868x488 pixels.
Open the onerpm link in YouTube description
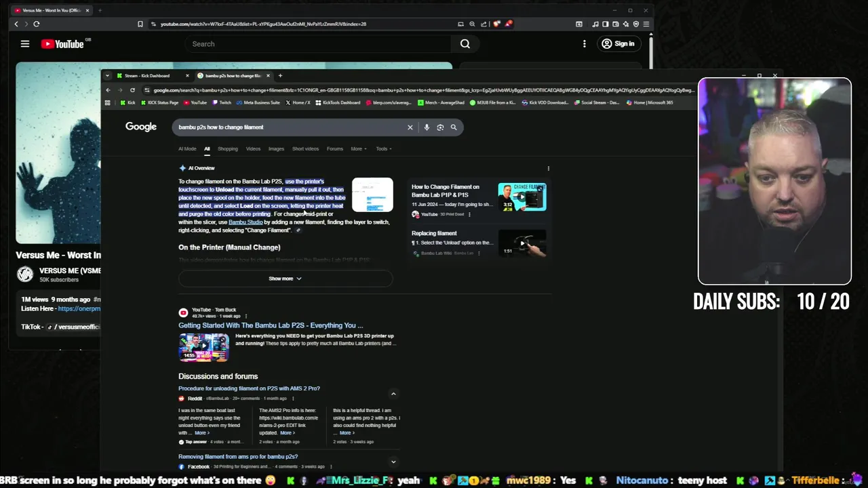point(79,309)
